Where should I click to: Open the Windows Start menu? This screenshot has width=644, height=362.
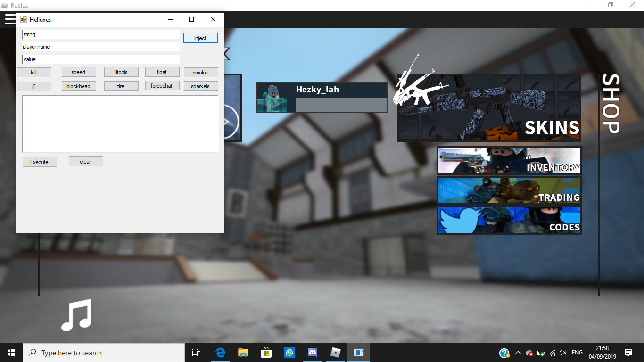11,353
